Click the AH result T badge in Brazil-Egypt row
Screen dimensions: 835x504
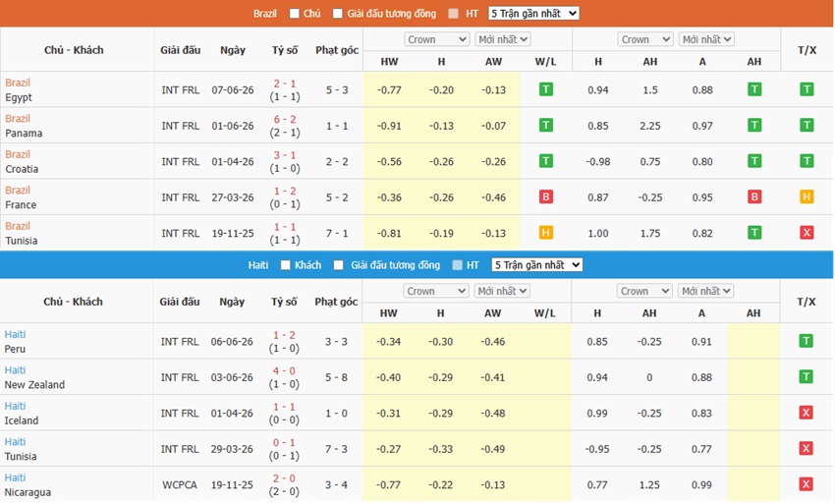click(x=754, y=89)
